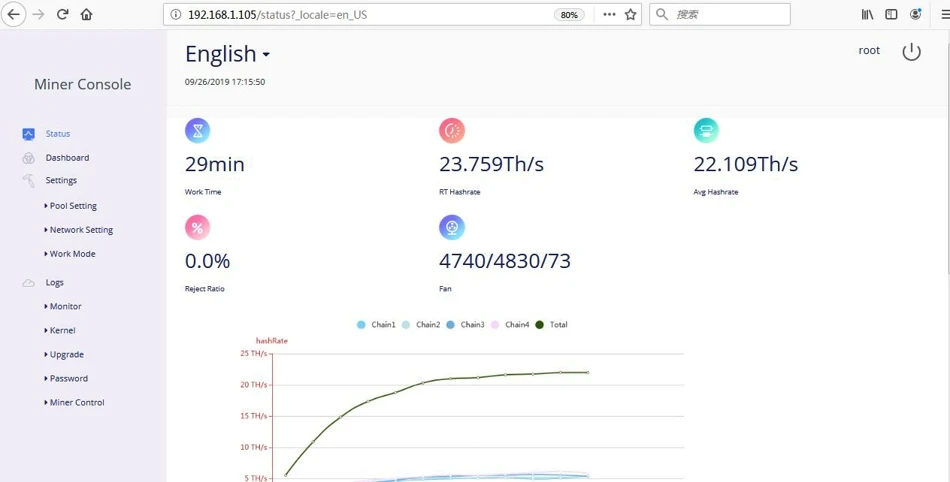This screenshot has width=950, height=482.
Task: Open the Settings menu section
Action: coord(61,180)
